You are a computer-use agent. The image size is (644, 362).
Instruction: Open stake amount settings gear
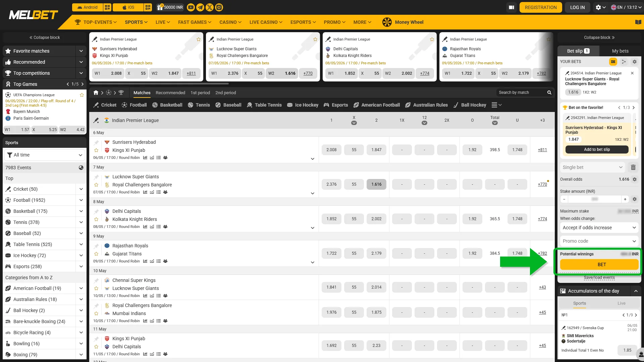tap(635, 199)
